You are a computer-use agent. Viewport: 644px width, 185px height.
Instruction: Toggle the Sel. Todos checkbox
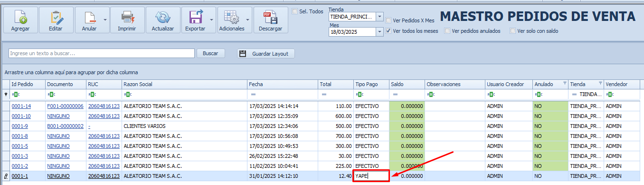tap(295, 11)
